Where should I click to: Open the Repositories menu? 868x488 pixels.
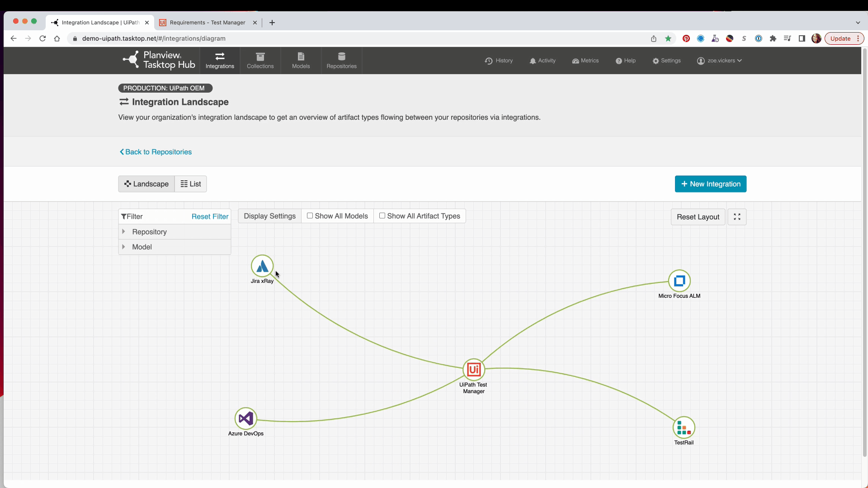click(342, 61)
